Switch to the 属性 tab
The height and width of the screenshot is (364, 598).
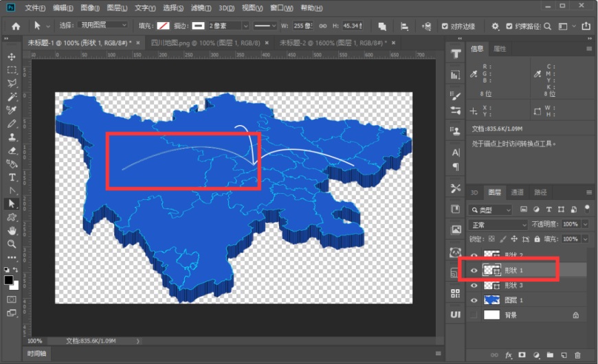pyautogui.click(x=500, y=49)
